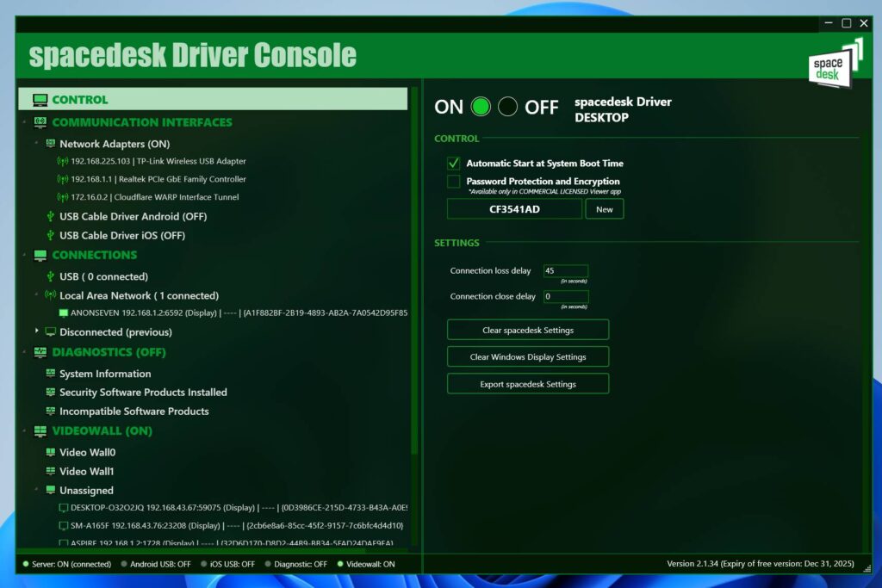The height and width of the screenshot is (588, 882).
Task: Click the Video Wall1 icon
Action: [51, 471]
